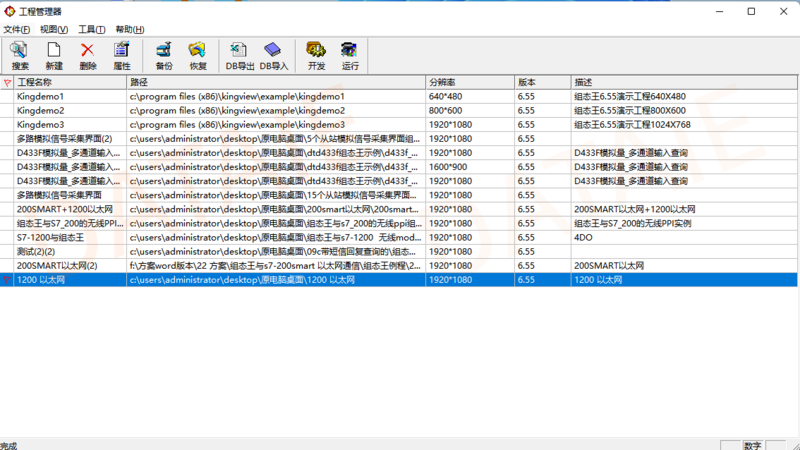Sort by the 描述 column header
This screenshot has width=800, height=450.
[684, 82]
